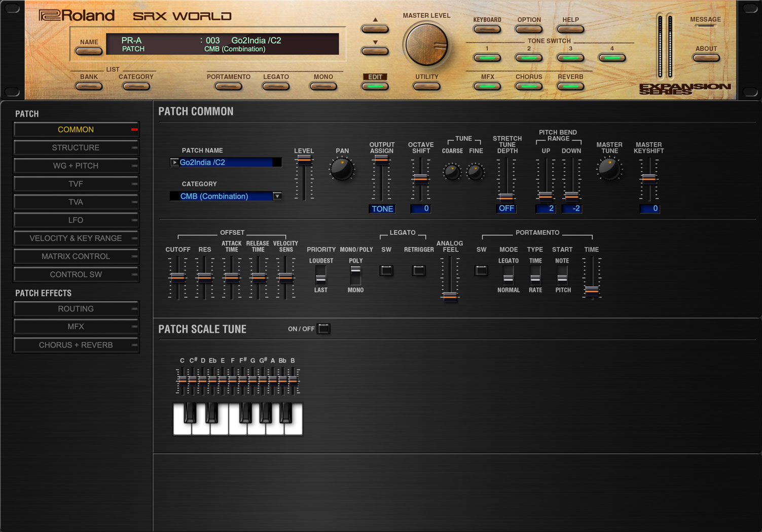The image size is (762, 532).
Task: Open the MFX patch effects tab
Action: 76,327
